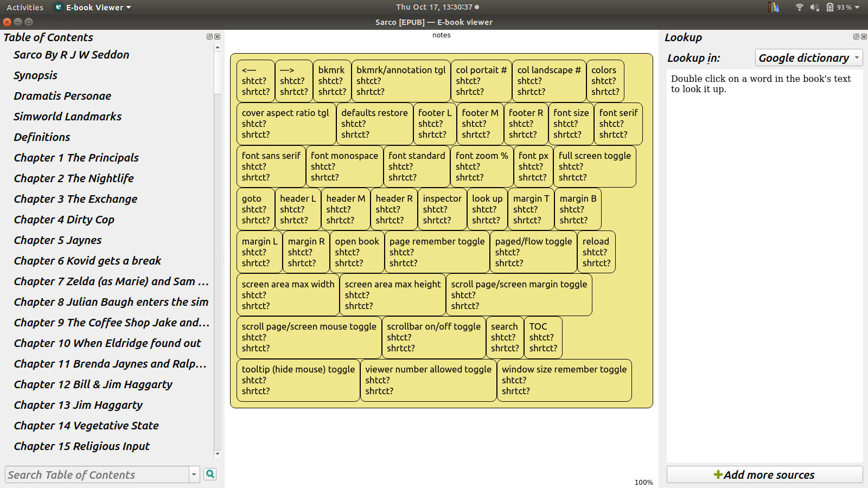Open the volume indicator icon
This screenshot has width=868, height=488.
click(814, 7)
